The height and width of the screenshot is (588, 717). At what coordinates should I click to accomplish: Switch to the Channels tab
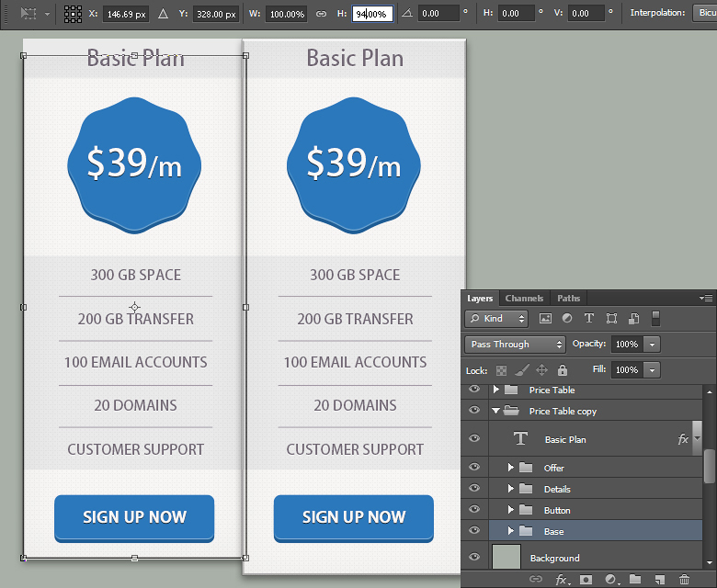coord(524,298)
